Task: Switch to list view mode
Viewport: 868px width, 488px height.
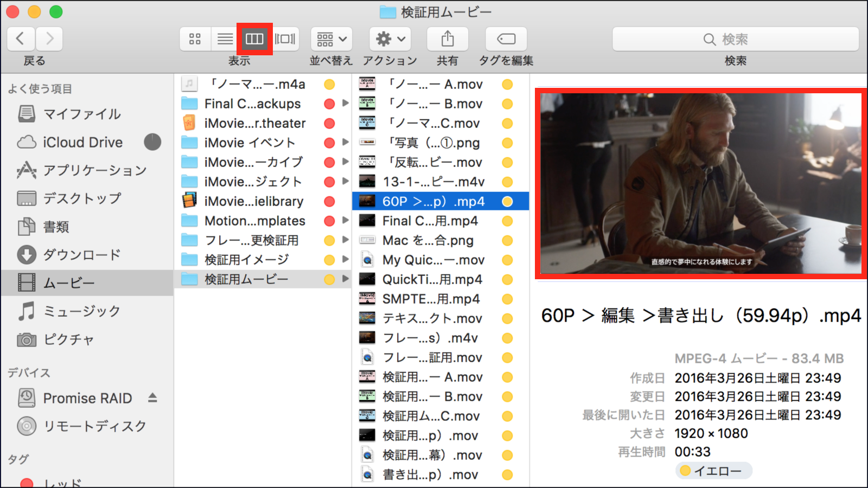Action: point(225,39)
